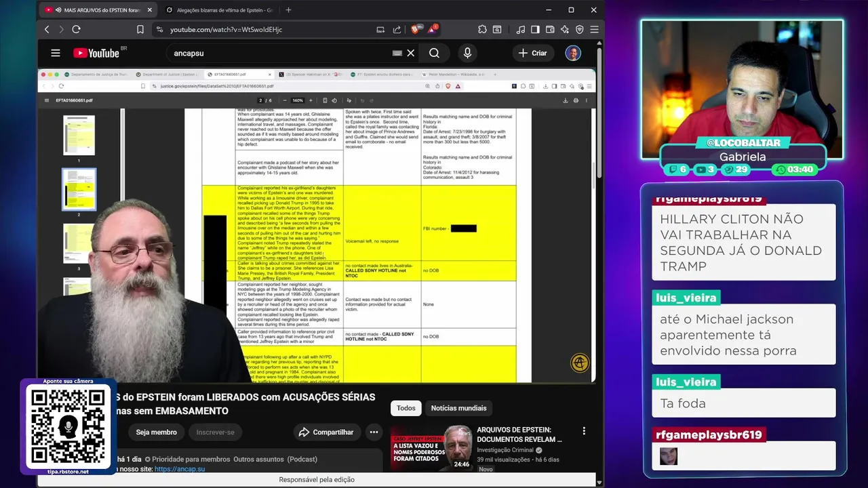Screen dimensions: 868x488
Task: Select the Notícias mundiais filter chip
Action: pyautogui.click(x=458, y=408)
